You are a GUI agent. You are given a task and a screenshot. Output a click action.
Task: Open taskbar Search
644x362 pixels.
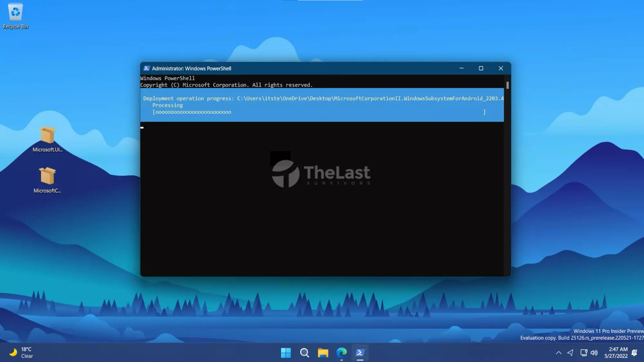click(x=304, y=353)
